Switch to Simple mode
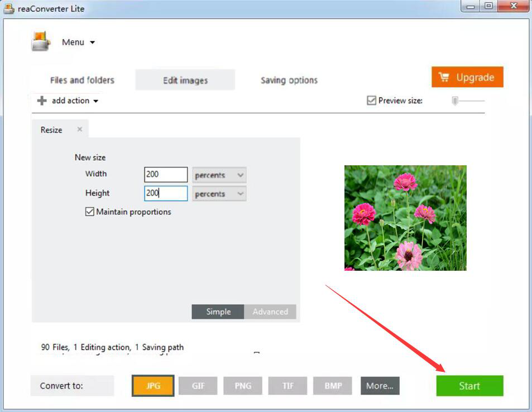Screen dimensions: 532x412 [218, 312]
